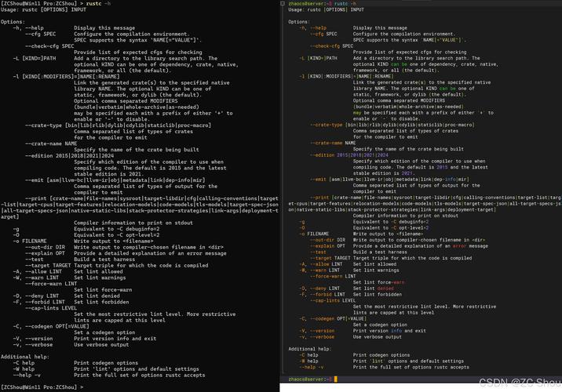The width and height of the screenshot is (562, 392).
Task: Click '-C, --codegen OPT[=VALUE]' in left terminal
Action: coord(51,326)
